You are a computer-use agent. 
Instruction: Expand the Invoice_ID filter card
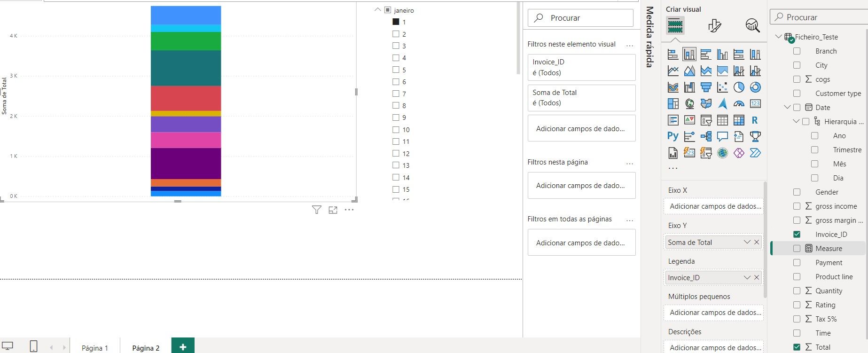click(x=581, y=67)
